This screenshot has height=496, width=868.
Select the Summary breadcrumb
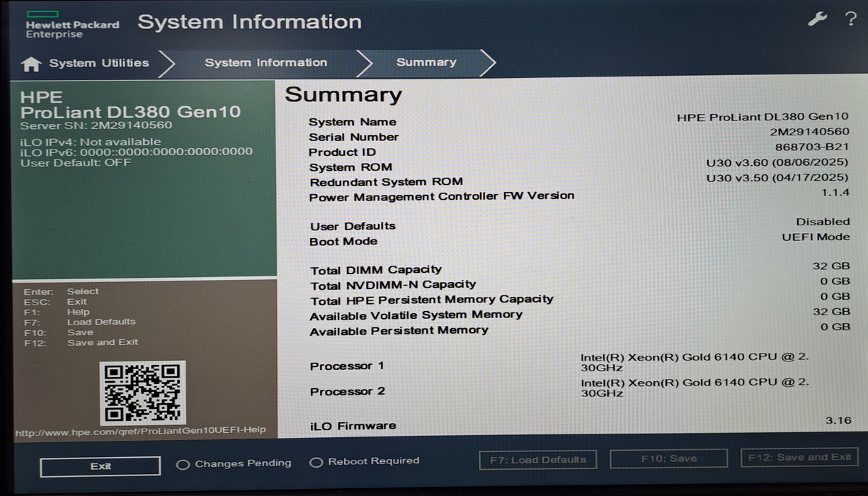point(426,62)
